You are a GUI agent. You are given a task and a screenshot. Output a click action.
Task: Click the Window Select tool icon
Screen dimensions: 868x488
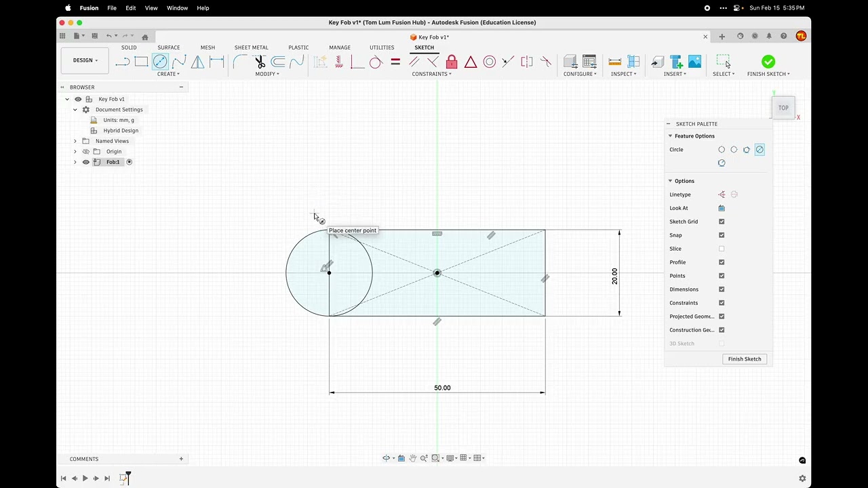click(723, 62)
